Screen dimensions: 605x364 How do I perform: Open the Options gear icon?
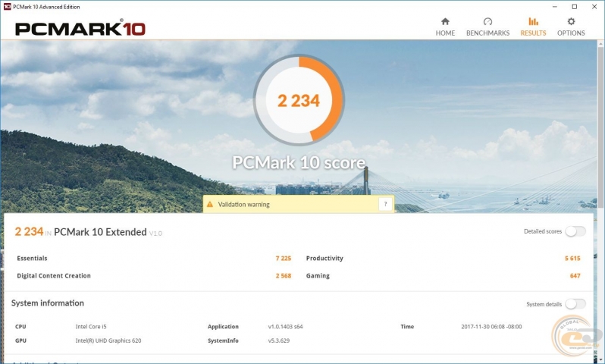click(x=571, y=21)
